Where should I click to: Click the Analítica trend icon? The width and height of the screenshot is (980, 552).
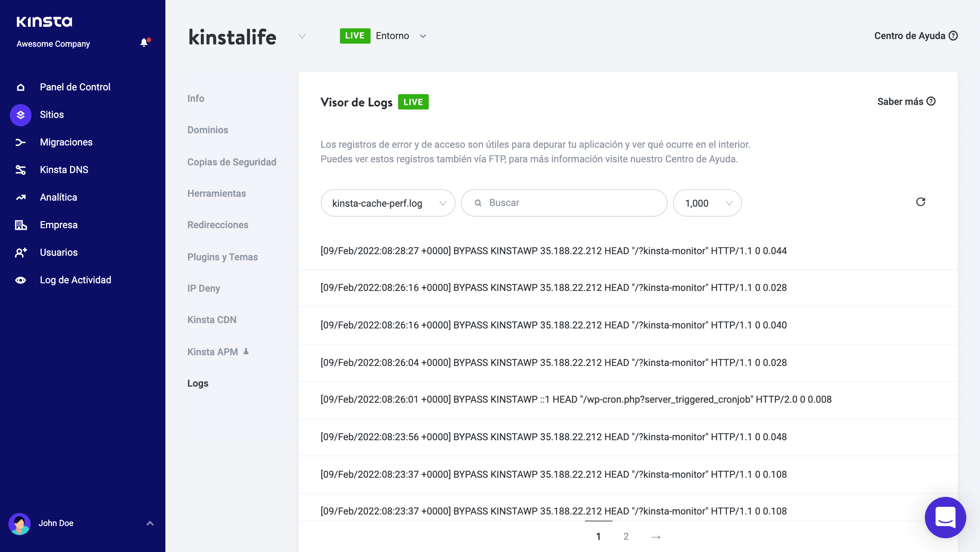click(x=21, y=198)
